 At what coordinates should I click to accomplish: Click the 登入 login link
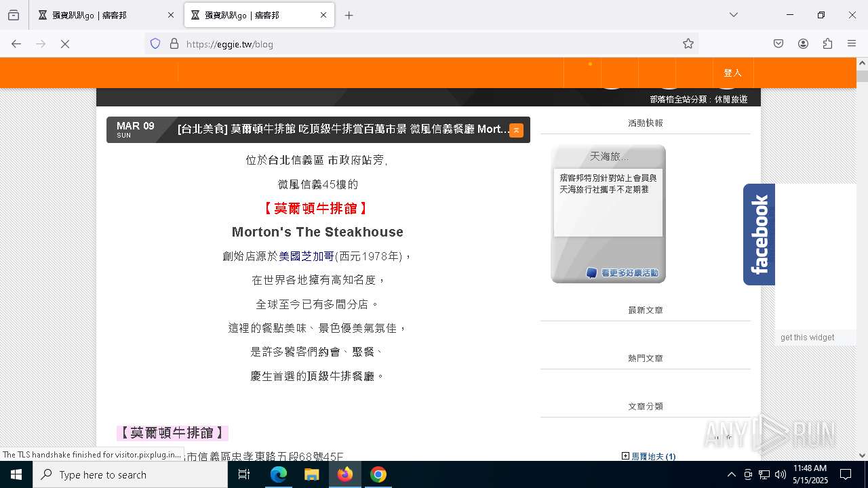(732, 73)
